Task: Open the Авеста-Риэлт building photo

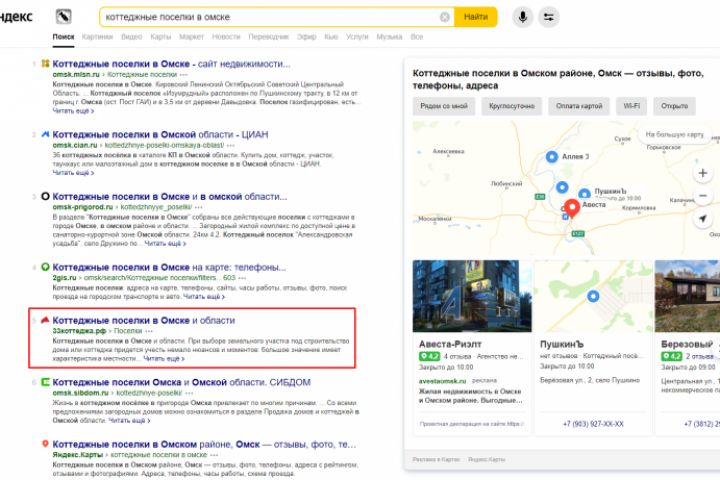Action: point(472,296)
